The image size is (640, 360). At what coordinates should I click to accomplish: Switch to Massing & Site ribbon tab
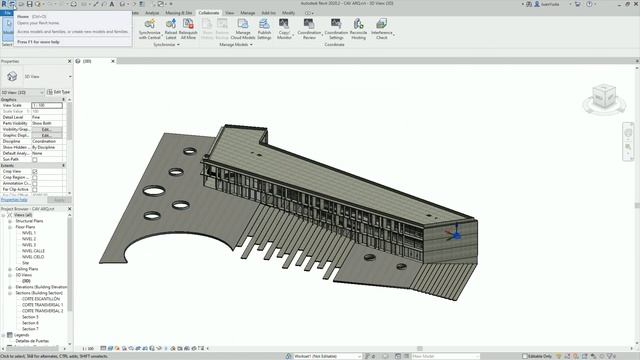tap(179, 13)
